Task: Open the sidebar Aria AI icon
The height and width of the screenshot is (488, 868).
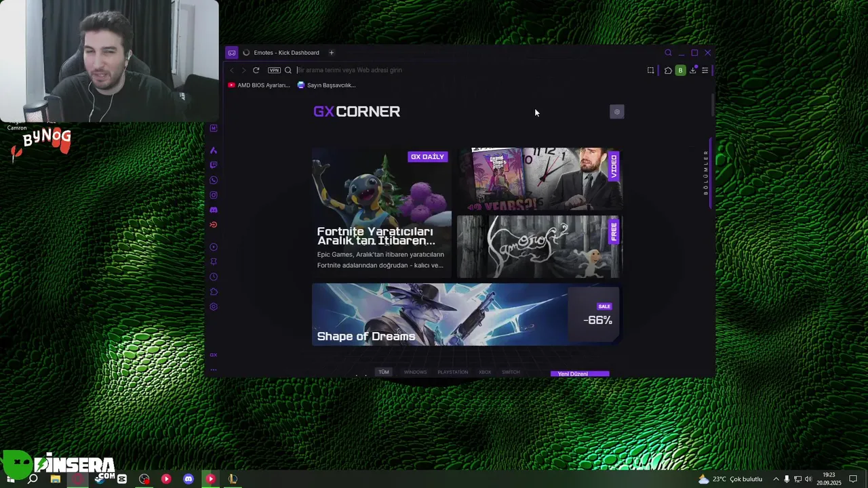Action: coord(214,150)
